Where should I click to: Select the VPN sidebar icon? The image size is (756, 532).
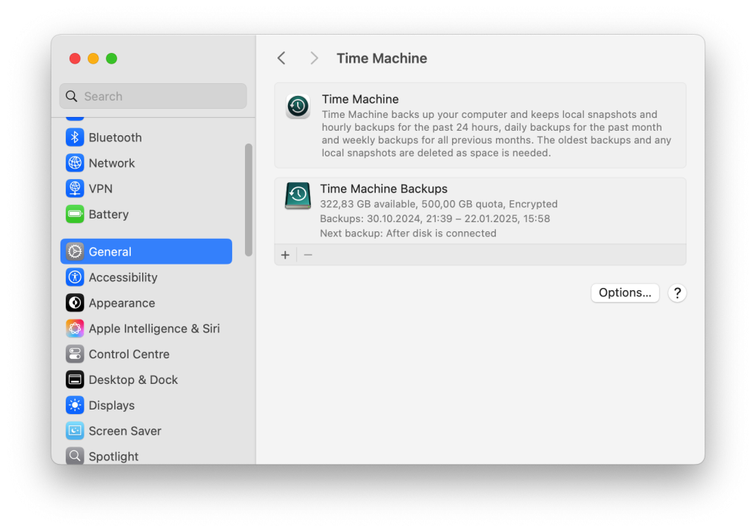[75, 188]
